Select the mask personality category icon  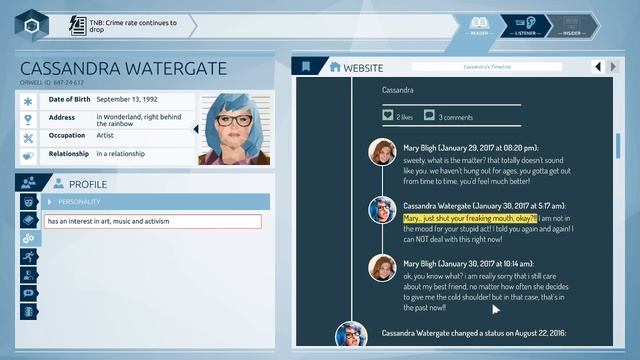pos(29,202)
